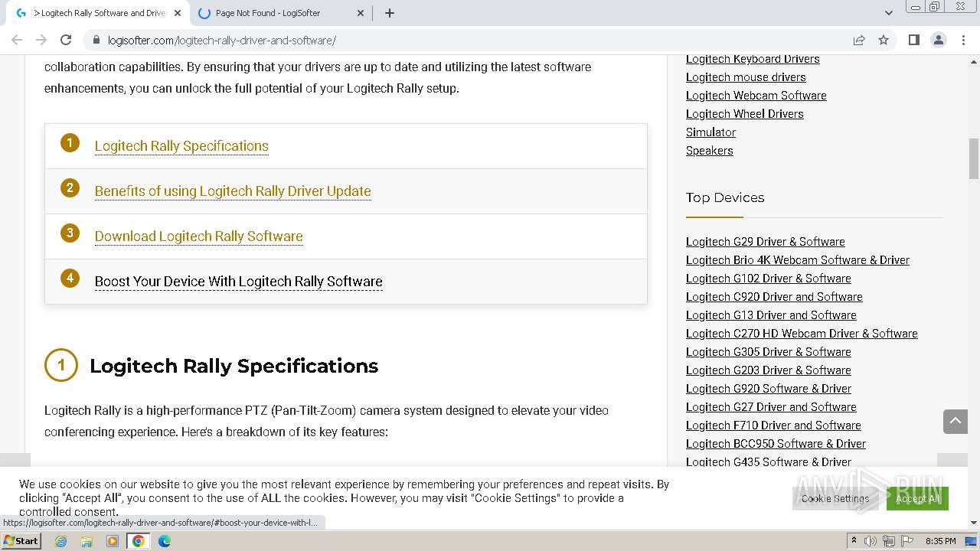Open Chrome's three-dot menu
Viewport: 980px width, 551px height.
tap(963, 40)
